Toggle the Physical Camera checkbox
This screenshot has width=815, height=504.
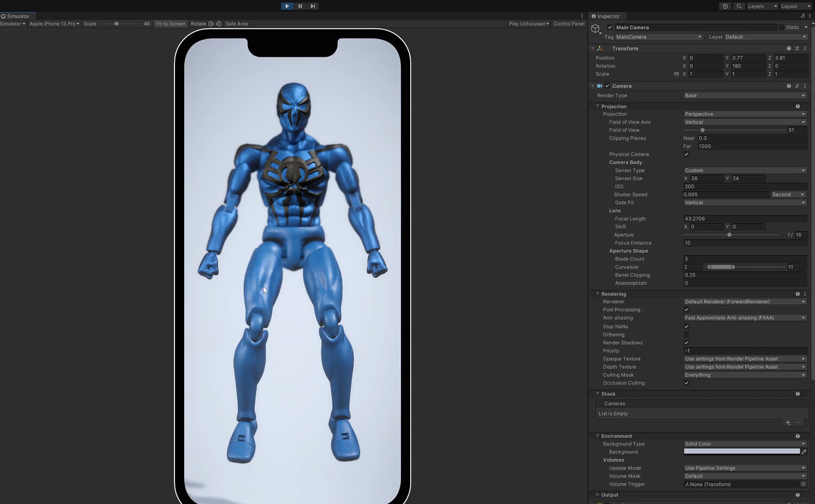pos(686,154)
